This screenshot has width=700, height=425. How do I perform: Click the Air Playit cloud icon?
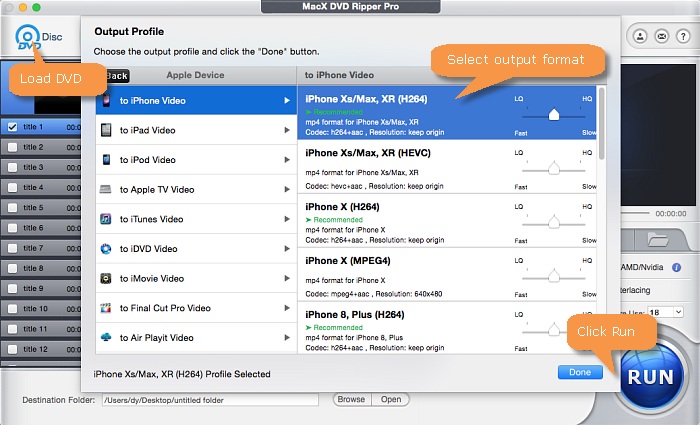coord(106,337)
